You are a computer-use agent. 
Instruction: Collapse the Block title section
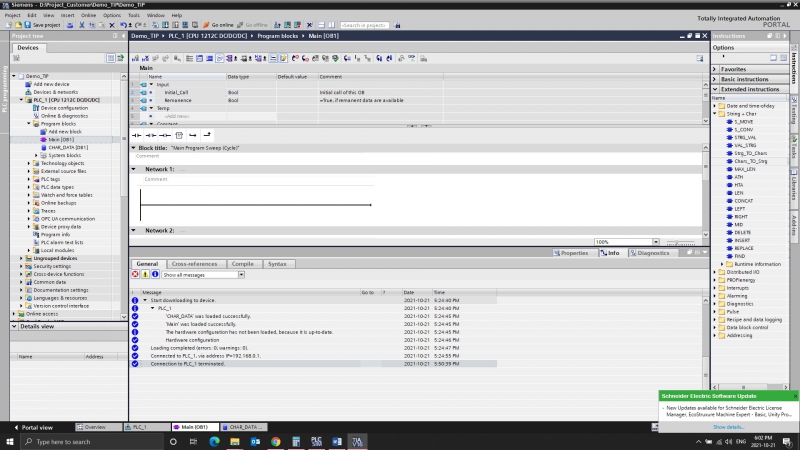[134, 148]
